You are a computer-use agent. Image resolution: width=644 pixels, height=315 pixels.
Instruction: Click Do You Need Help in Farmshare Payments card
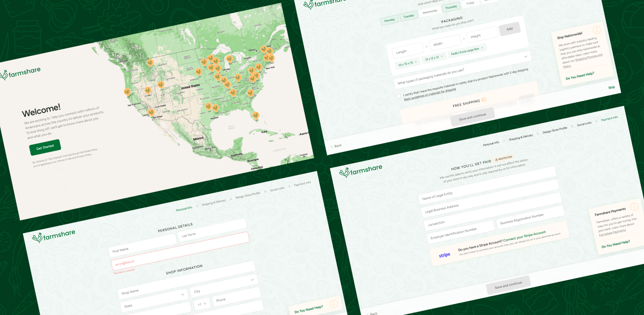pyautogui.click(x=616, y=244)
